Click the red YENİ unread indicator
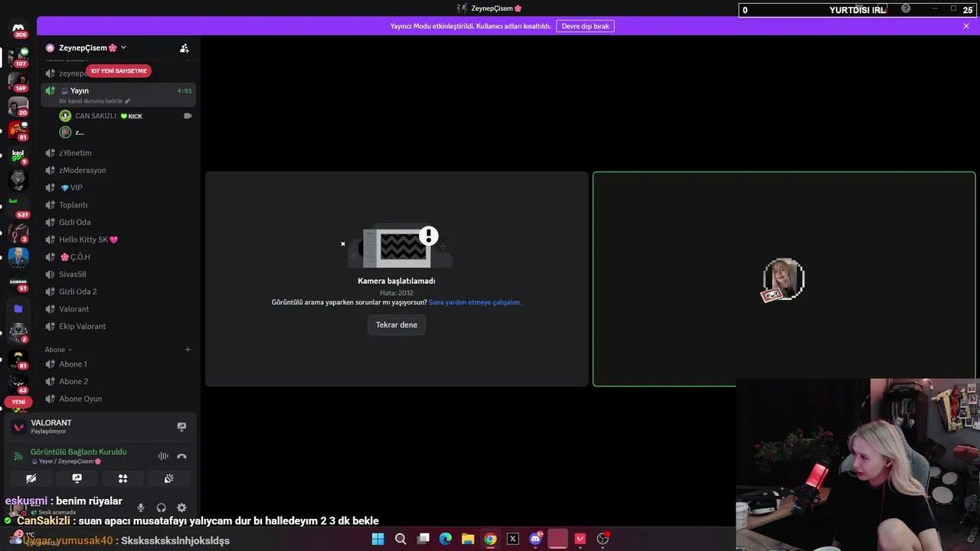The width and height of the screenshot is (980, 551). [x=18, y=402]
